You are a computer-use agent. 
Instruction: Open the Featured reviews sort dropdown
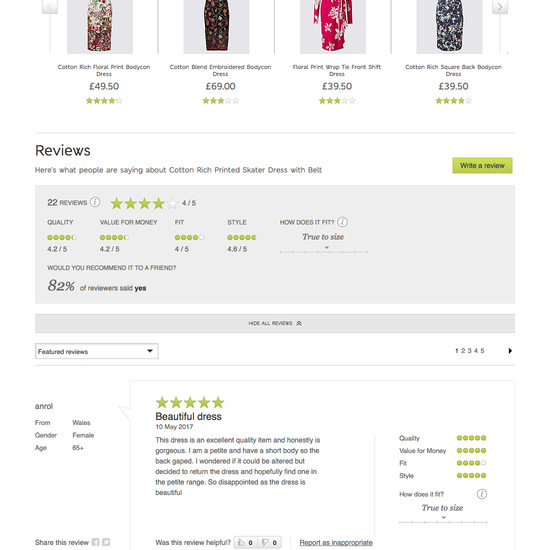click(96, 351)
